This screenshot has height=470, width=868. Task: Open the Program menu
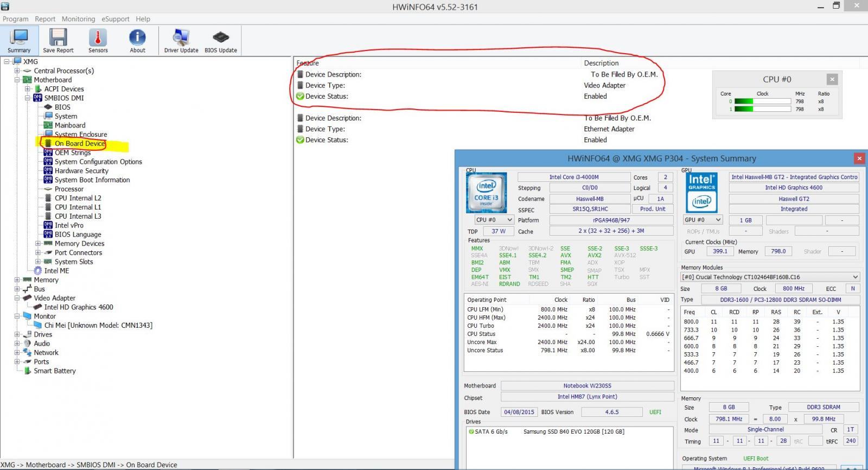tap(15, 19)
